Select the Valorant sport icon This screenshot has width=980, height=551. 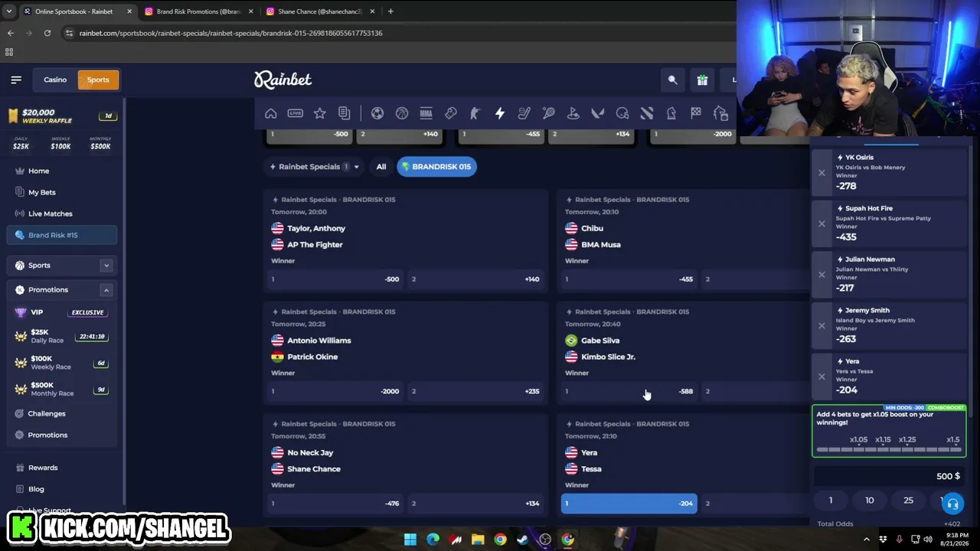(x=598, y=113)
